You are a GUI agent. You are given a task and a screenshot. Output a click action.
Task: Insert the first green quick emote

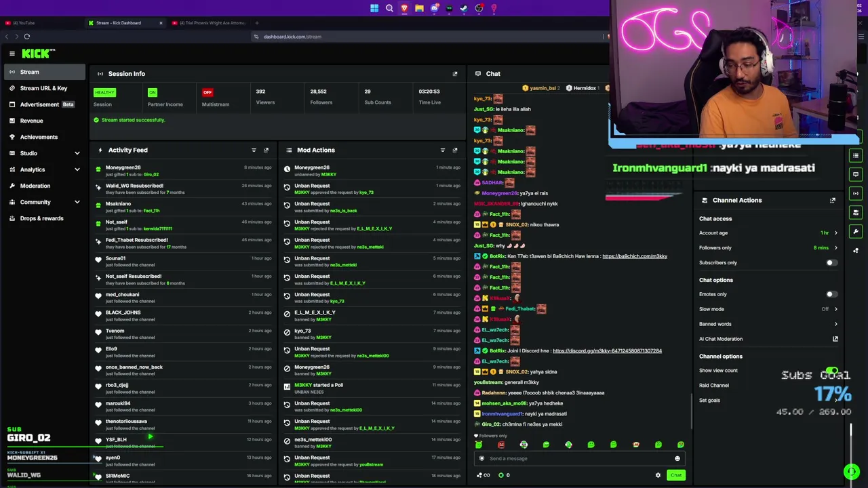click(479, 445)
